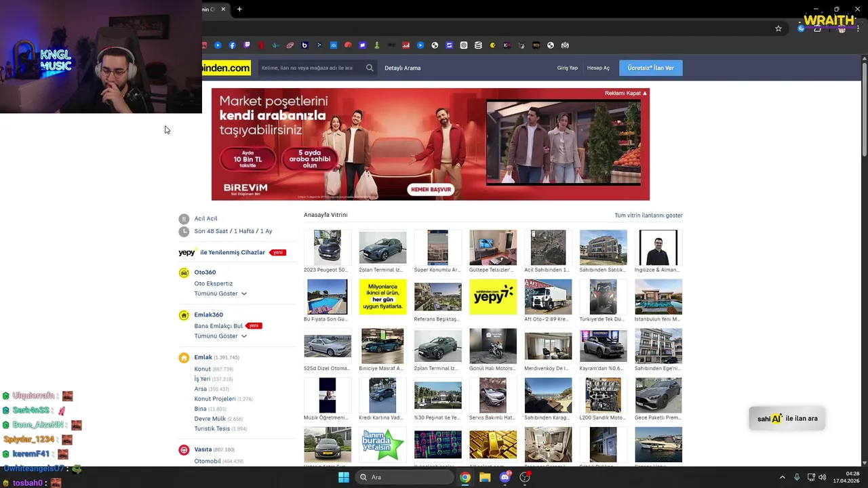This screenshot has height=488, width=868.
Task: Open the İlanım burada yer alsın tile
Action: [382, 445]
